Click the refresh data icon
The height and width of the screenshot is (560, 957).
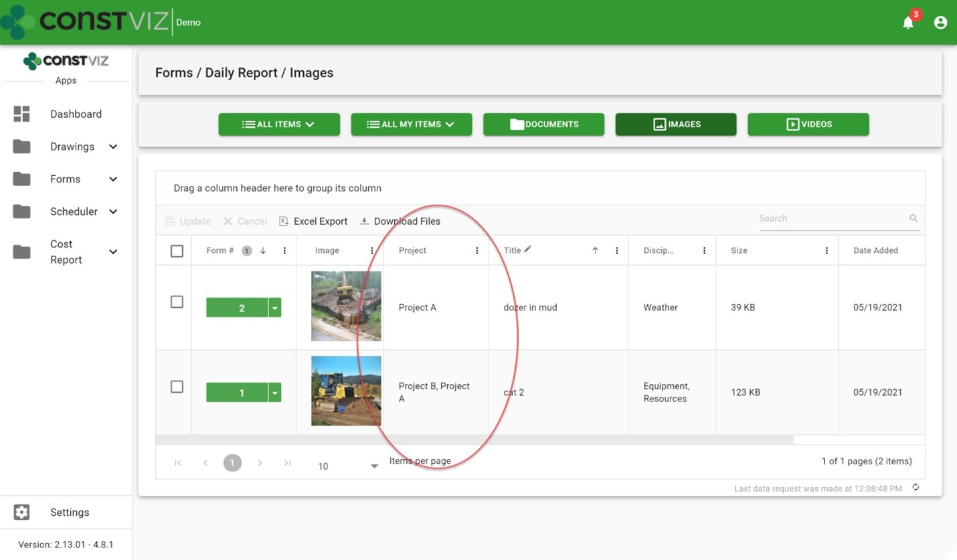tap(916, 488)
